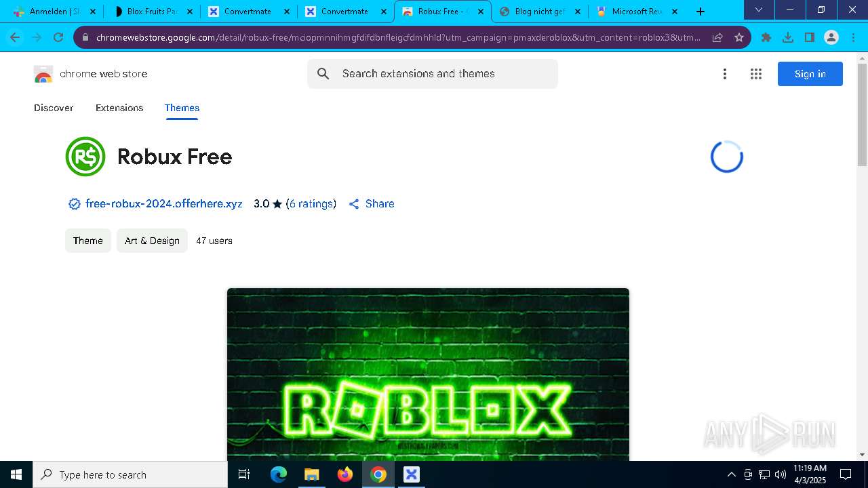Show hidden system tray icons

(x=731, y=474)
